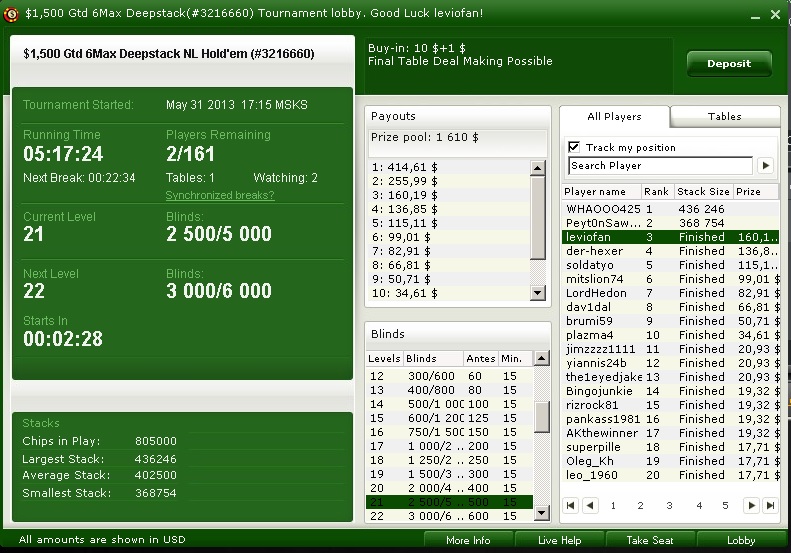Select player brumi59 row
This screenshot has width=791, height=553.
tap(670, 321)
